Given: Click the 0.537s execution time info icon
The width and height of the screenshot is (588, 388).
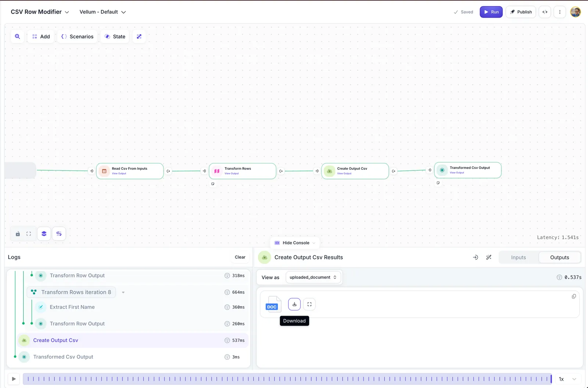Looking at the screenshot, I should click(x=559, y=277).
